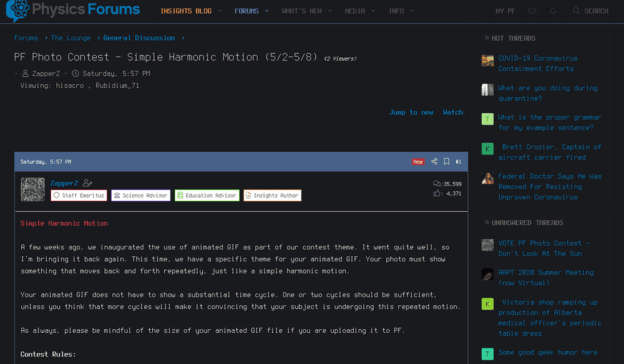Click the Search magnifier button
This screenshot has height=364, width=624.
click(x=590, y=11)
